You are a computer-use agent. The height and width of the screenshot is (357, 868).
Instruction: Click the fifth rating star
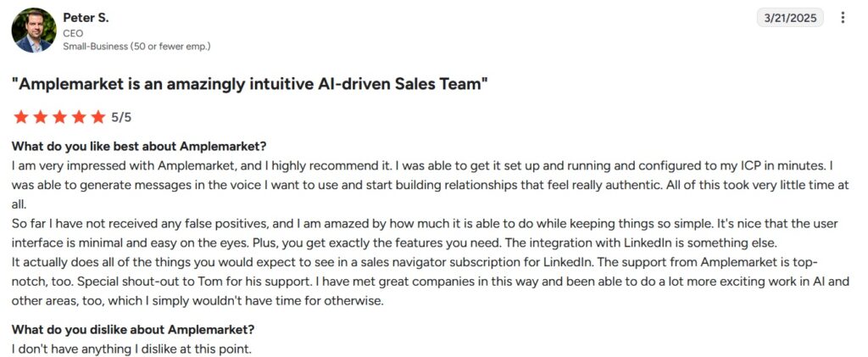(98, 117)
